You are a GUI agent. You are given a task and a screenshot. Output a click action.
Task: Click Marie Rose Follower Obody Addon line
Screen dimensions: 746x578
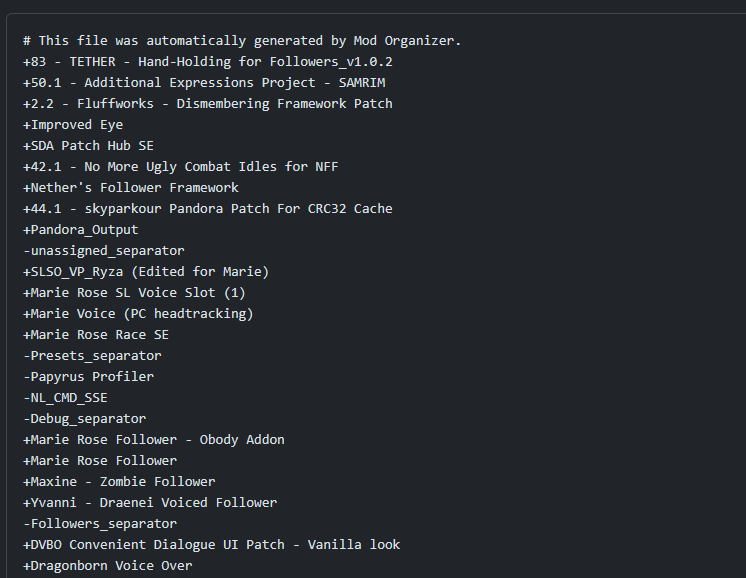[x=154, y=440]
